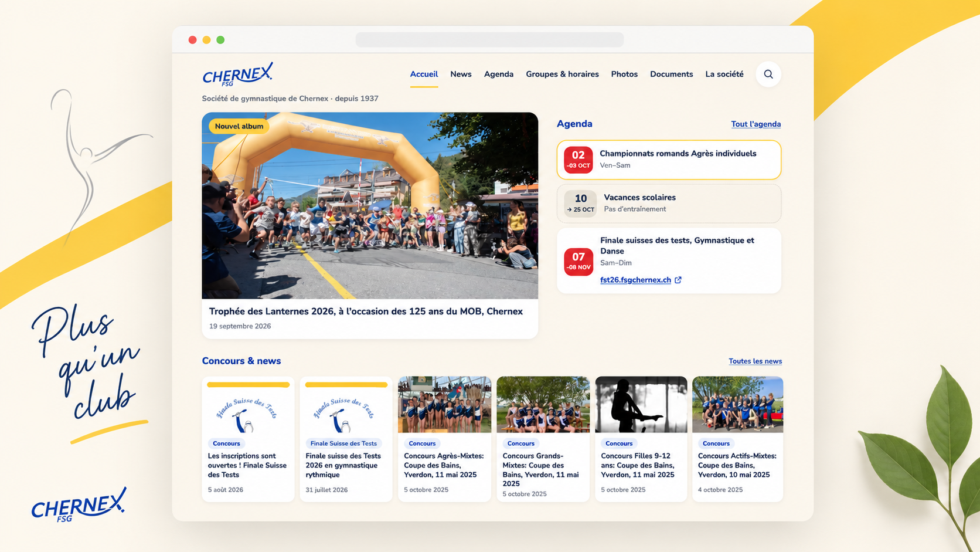Click the Concours Agrès-Mixtes group photo
The image size is (980, 552).
click(444, 405)
